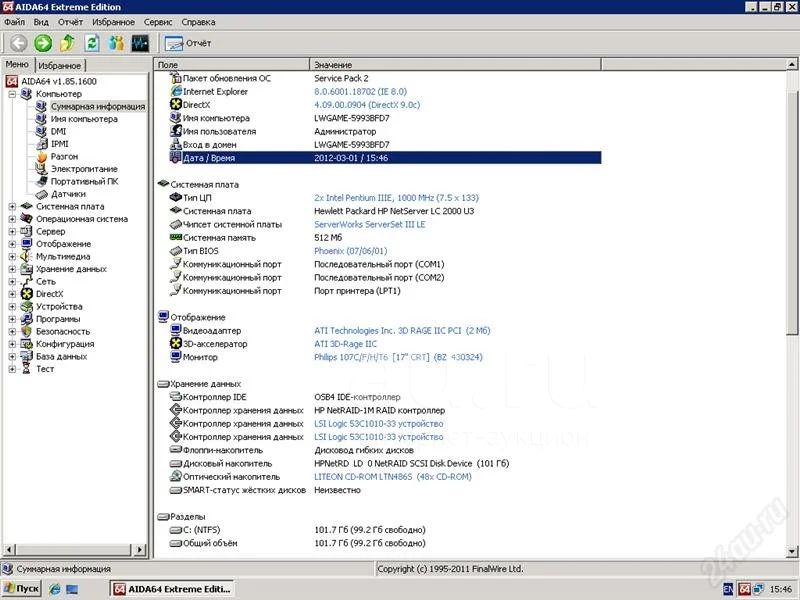Viewport: 800px width, 600px height.
Task: Open the Справка menu
Action: [x=198, y=22]
